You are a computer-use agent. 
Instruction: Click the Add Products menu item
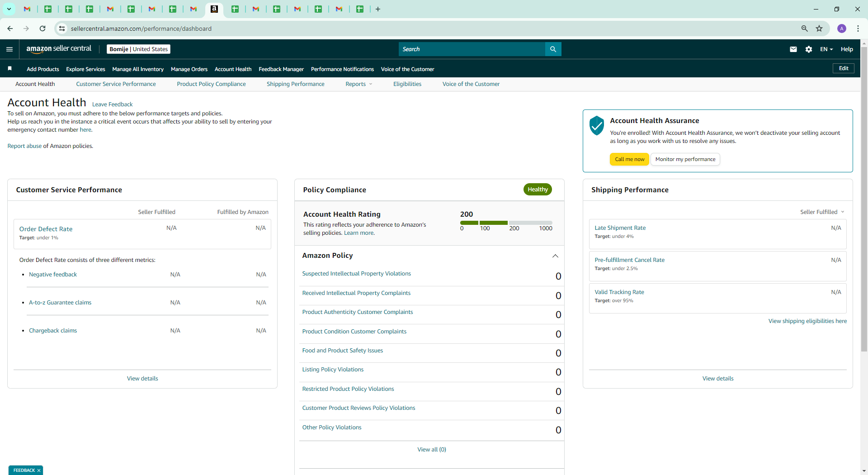click(43, 69)
